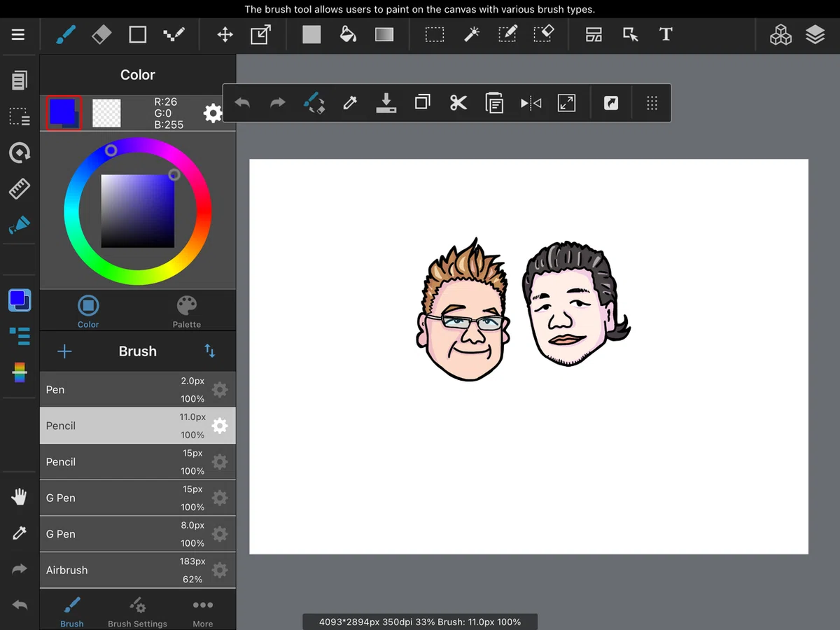Choose the Select Eraser tool

[544, 34]
